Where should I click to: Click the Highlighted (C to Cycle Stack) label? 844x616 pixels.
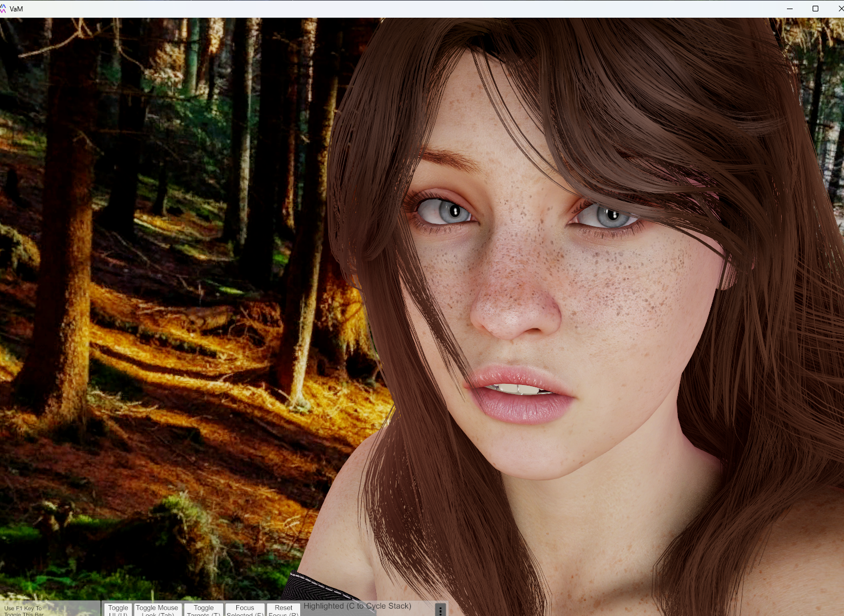pos(357,606)
